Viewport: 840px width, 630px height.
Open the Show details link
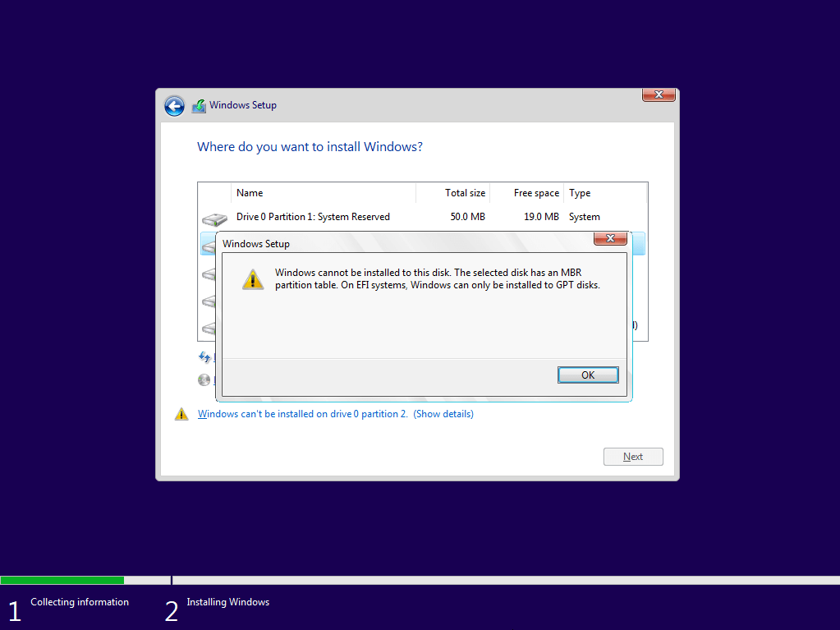443,414
